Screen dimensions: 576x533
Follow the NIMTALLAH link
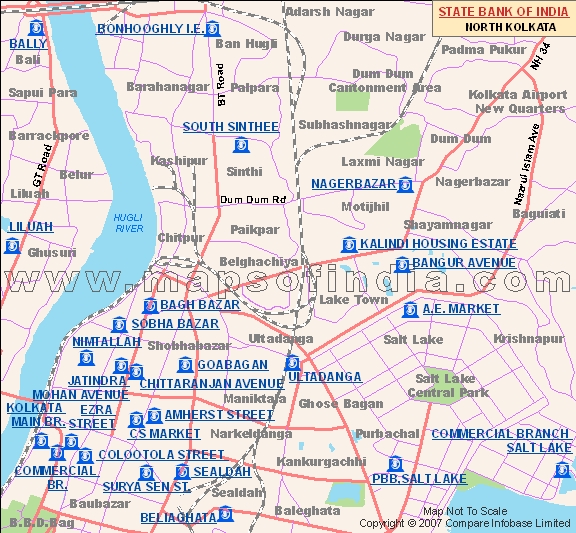point(107,342)
